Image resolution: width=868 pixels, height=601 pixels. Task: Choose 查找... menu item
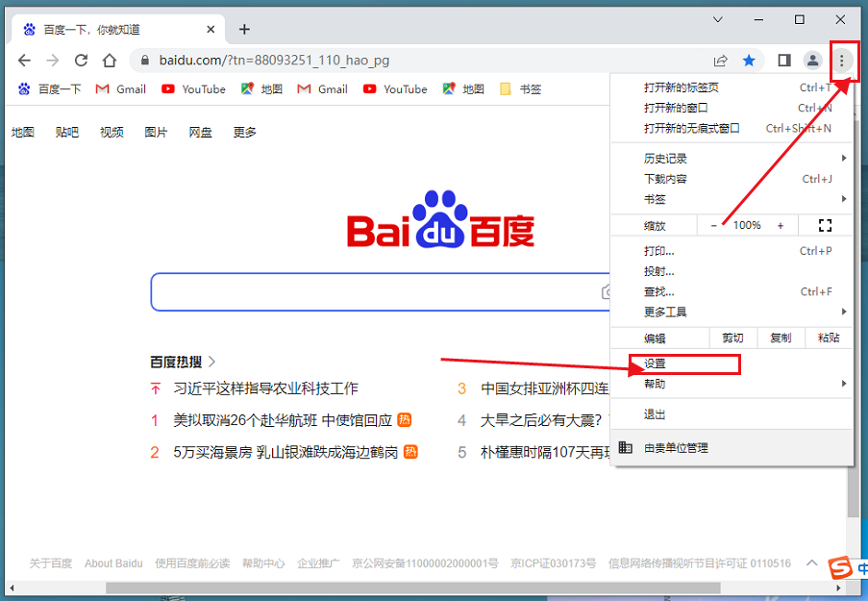(732, 292)
